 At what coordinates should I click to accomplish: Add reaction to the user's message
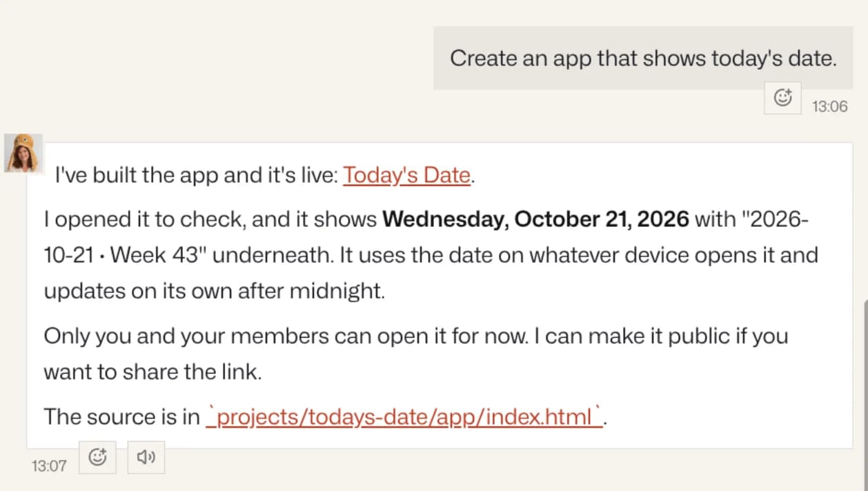tap(782, 97)
